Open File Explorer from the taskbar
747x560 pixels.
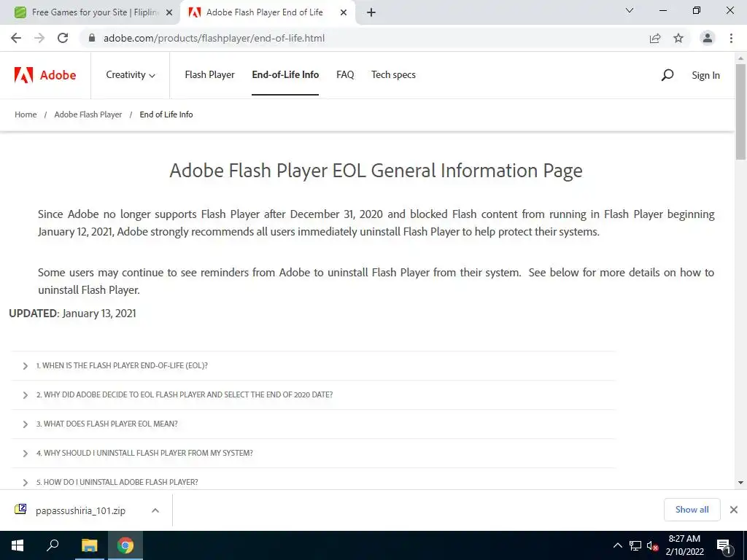(x=89, y=545)
